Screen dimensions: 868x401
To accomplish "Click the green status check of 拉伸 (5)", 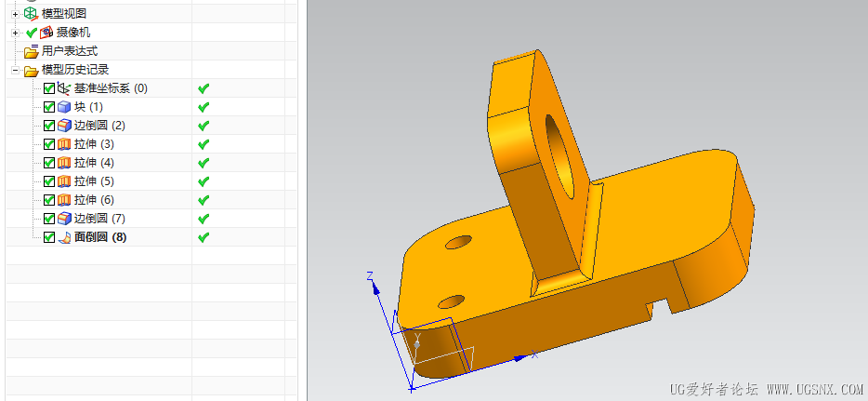I will [x=204, y=180].
